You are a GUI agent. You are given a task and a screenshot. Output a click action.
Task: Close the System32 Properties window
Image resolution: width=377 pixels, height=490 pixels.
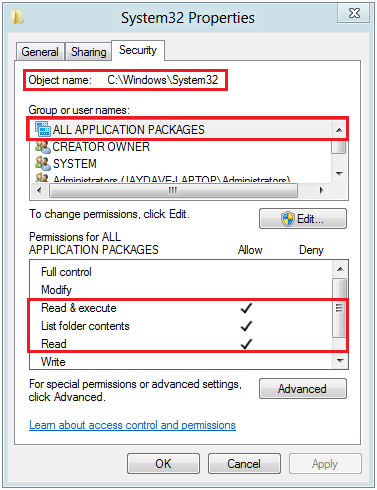(x=354, y=13)
